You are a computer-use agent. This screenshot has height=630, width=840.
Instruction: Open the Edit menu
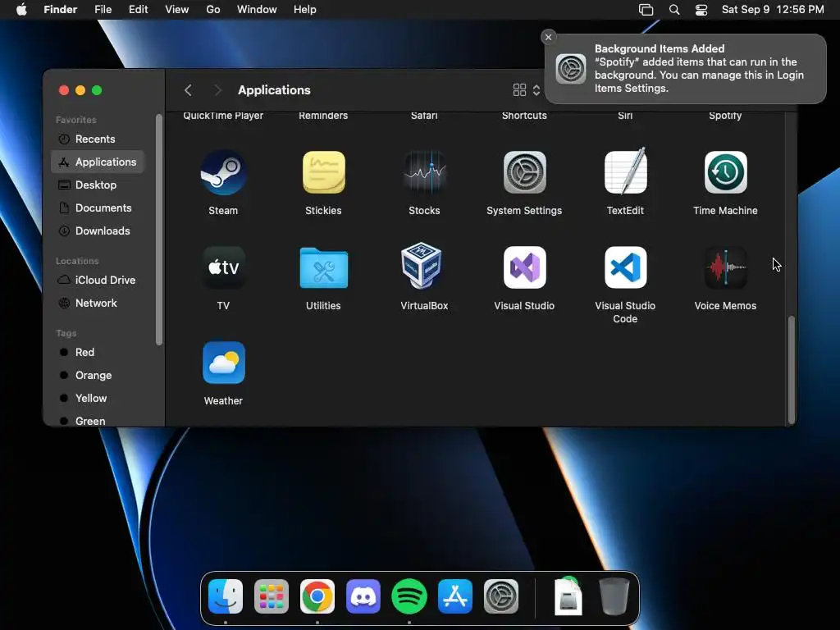point(138,10)
